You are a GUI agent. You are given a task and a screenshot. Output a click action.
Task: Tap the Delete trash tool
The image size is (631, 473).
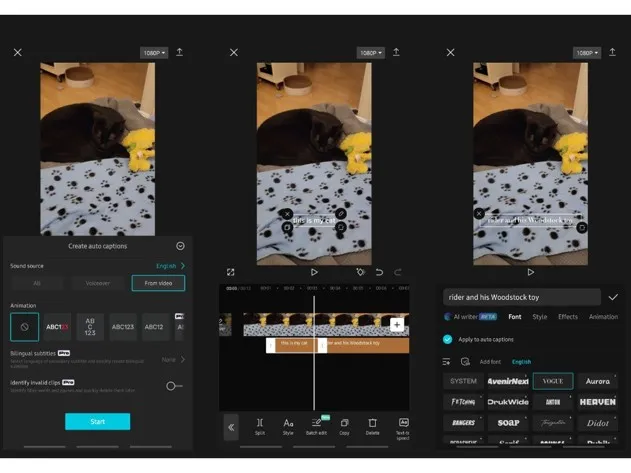tap(373, 427)
